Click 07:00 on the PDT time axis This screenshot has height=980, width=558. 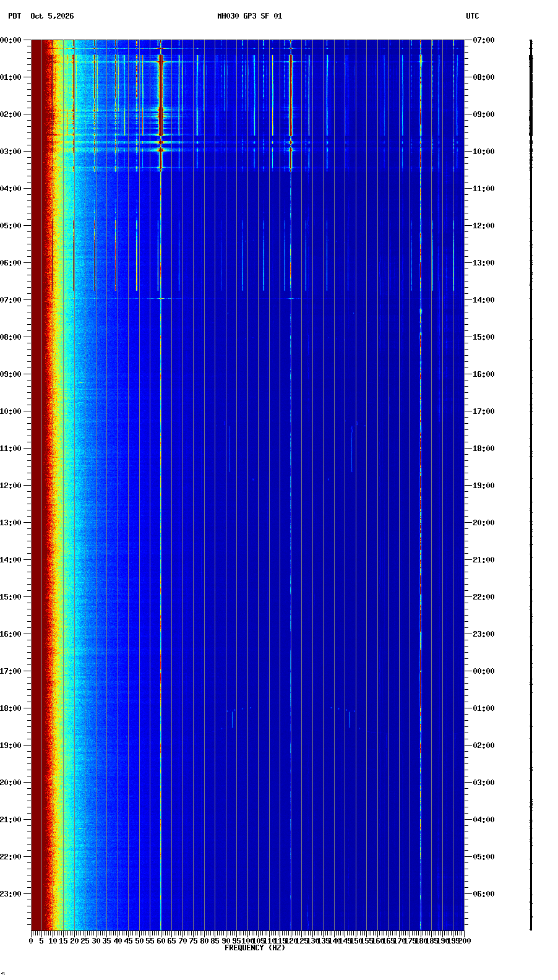11,300
